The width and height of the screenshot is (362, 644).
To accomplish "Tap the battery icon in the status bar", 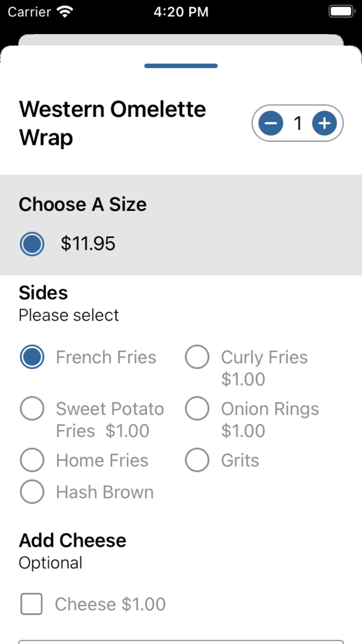I will pyautogui.click(x=341, y=11).
